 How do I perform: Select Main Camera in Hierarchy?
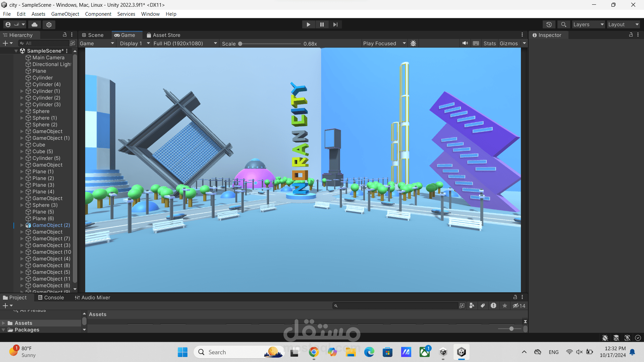click(x=48, y=58)
